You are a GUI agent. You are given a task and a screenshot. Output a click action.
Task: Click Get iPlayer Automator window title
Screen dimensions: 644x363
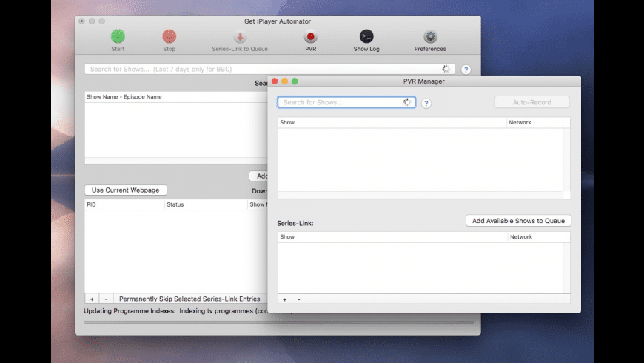point(278,21)
